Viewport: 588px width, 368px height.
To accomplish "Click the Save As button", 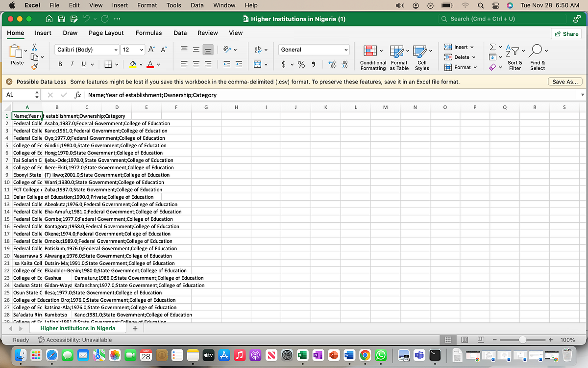I will [564, 81].
